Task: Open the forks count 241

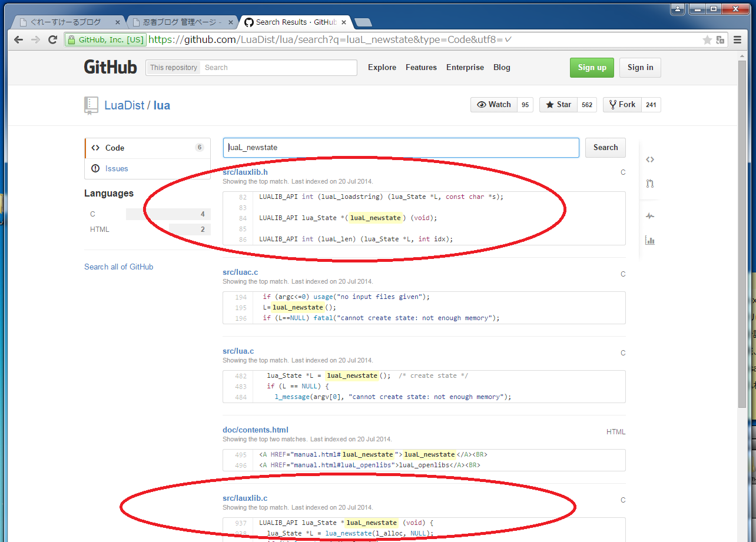Action: [x=651, y=105]
